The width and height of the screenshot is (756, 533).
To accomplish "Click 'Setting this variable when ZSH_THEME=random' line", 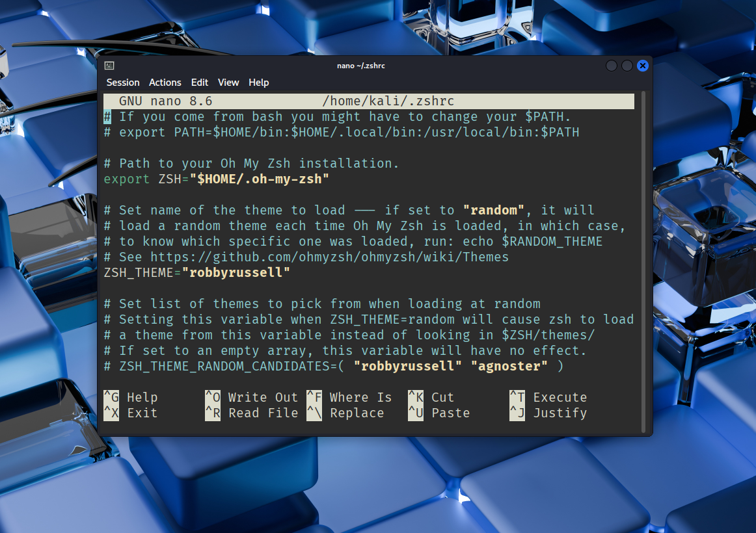I will [369, 320].
